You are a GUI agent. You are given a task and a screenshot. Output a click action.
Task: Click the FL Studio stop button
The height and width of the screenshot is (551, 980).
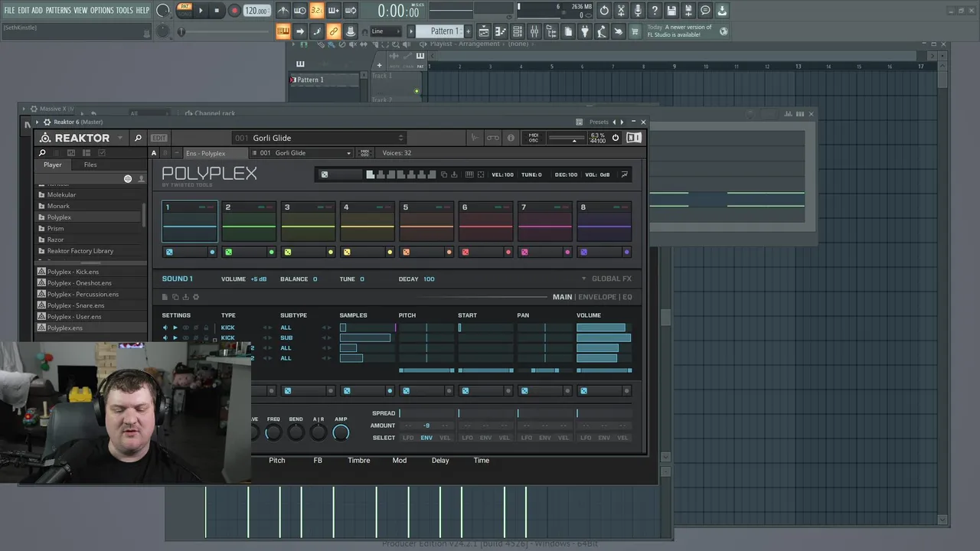[217, 11]
